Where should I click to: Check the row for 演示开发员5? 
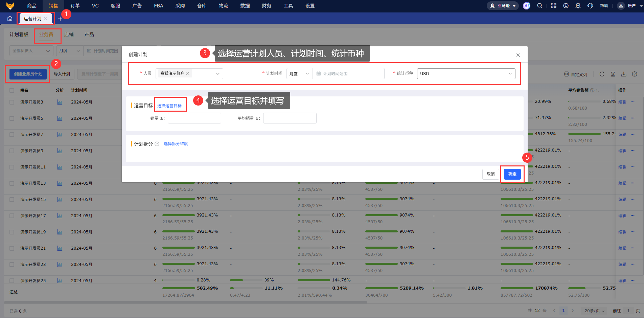point(12,118)
